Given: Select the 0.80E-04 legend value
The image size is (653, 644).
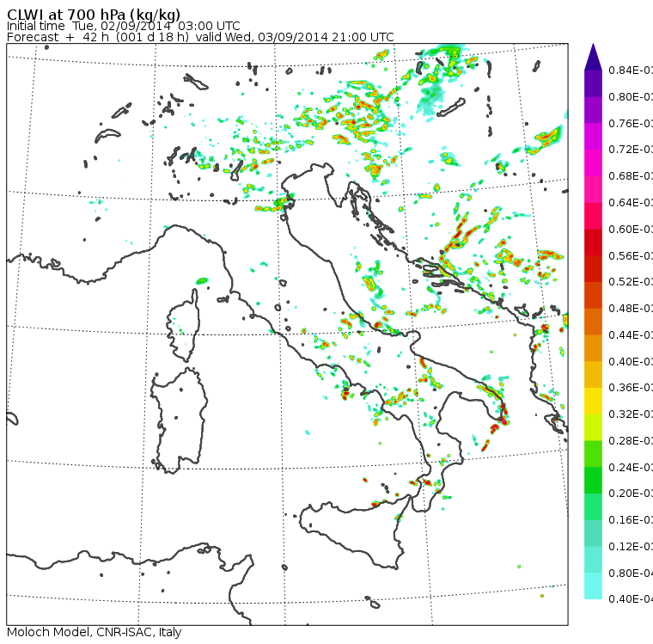Looking at the screenshot, I should click(631, 573).
